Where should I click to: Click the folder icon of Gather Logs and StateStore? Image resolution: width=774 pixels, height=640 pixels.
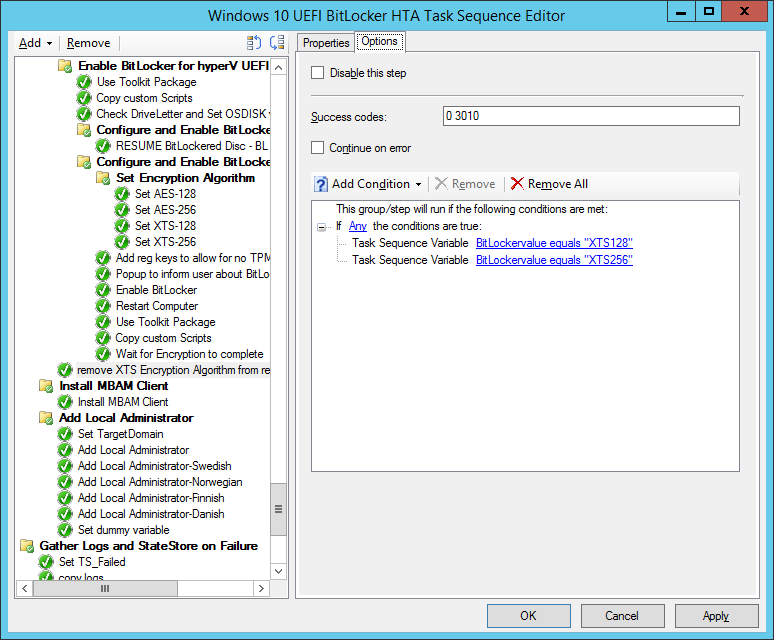point(27,546)
